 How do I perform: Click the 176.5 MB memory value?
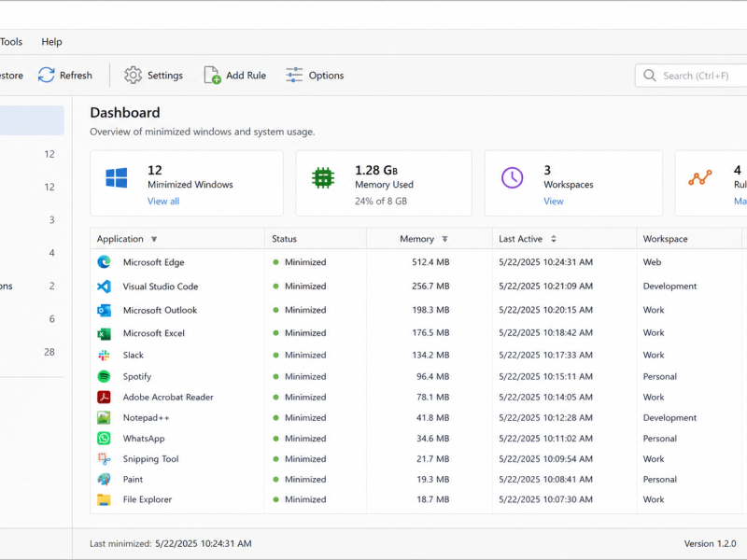click(x=430, y=333)
